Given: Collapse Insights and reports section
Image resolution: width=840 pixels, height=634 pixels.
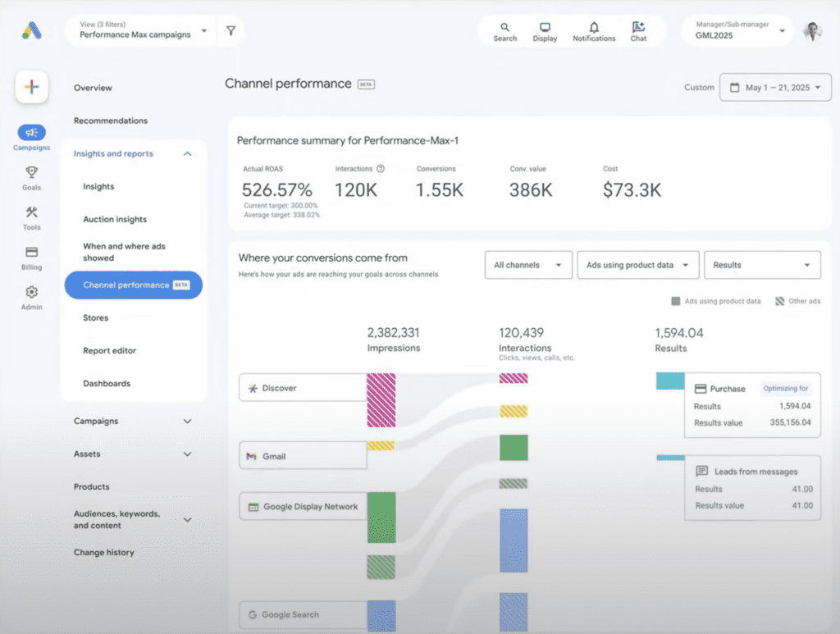Looking at the screenshot, I should coord(188,153).
